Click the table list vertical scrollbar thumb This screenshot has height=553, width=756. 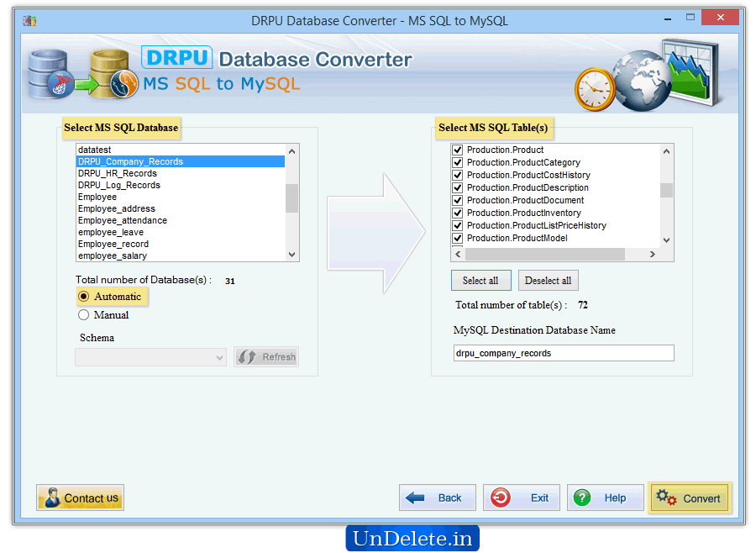pos(666,190)
